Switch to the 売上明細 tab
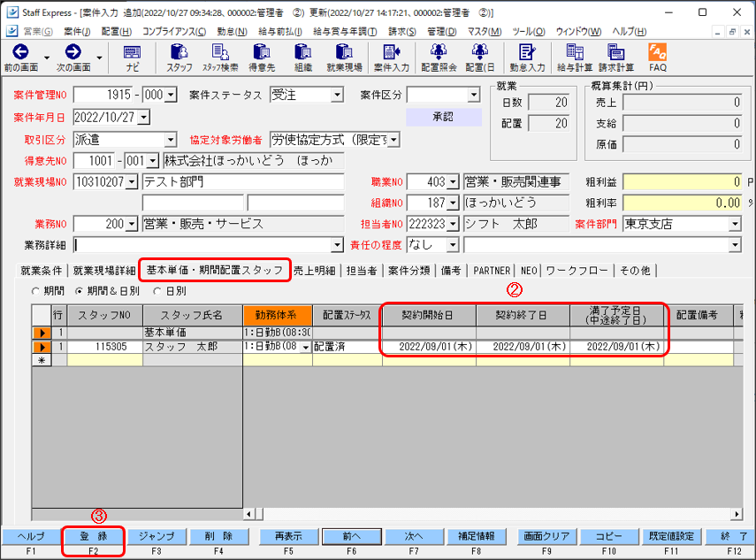This screenshot has width=756, height=560. click(315, 271)
